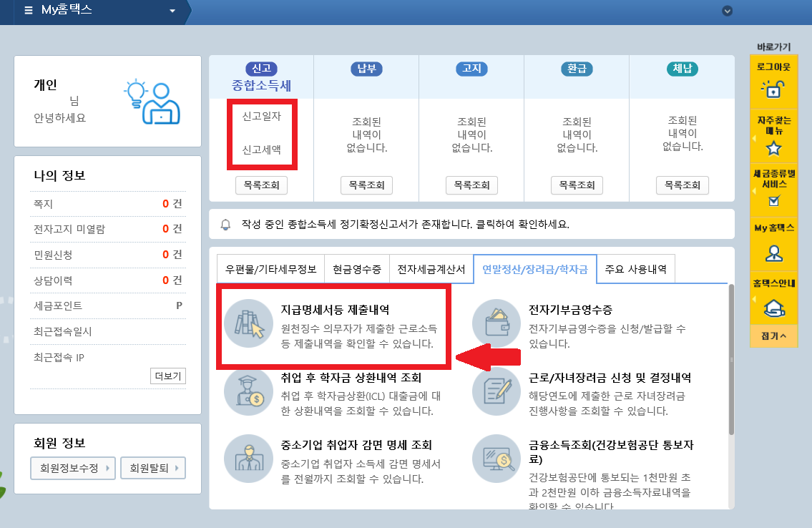812x528 pixels.
Task: Click the 납부 badge
Action: coord(366,69)
